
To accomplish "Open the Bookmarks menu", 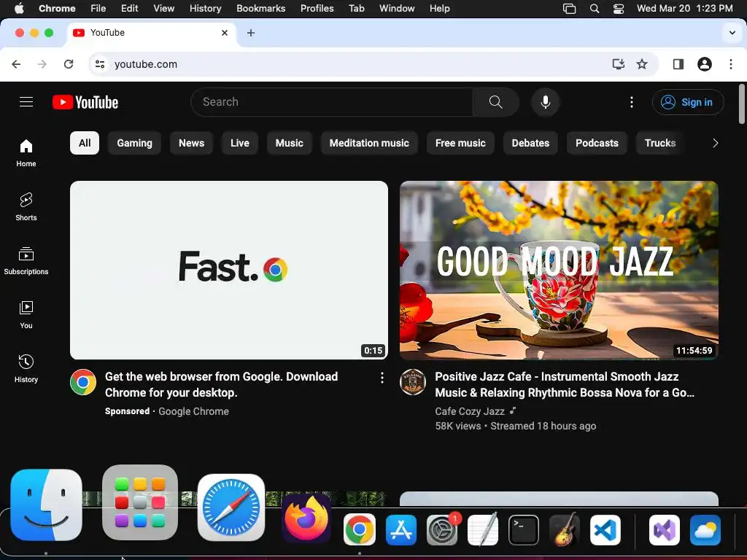I will (x=260, y=9).
